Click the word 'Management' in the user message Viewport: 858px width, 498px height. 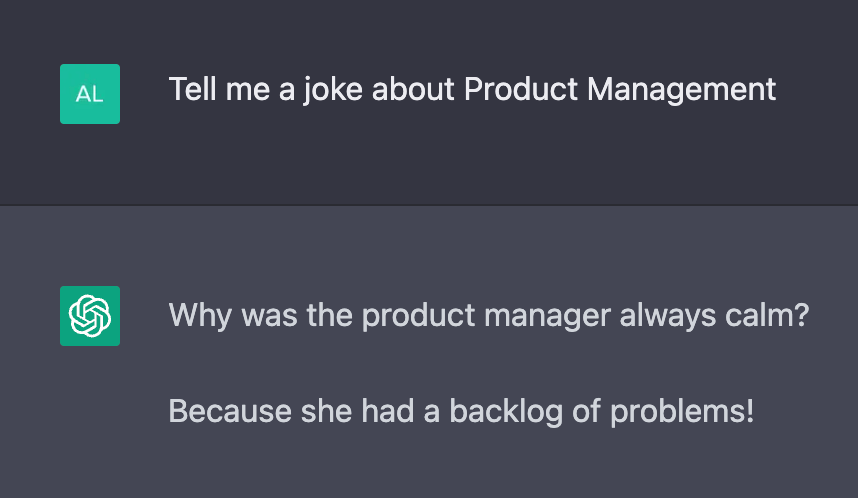pos(681,90)
